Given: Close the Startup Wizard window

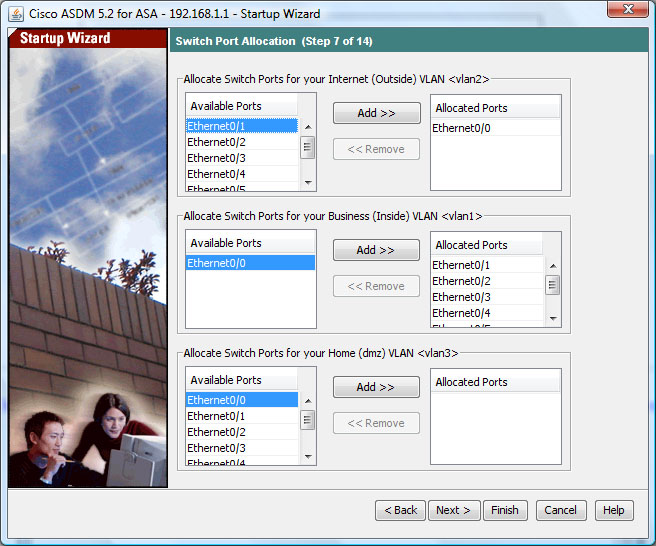Looking at the screenshot, I should 628,9.
